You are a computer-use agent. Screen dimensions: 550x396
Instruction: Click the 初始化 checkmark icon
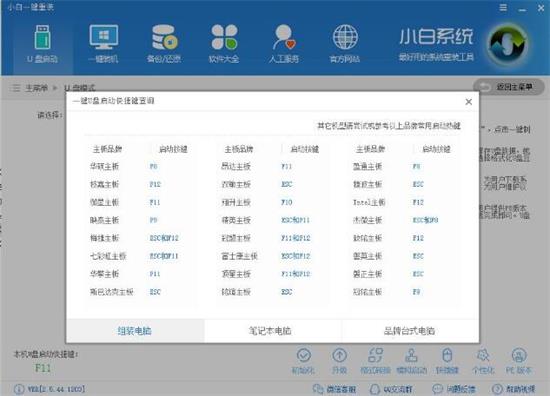[x=304, y=356]
